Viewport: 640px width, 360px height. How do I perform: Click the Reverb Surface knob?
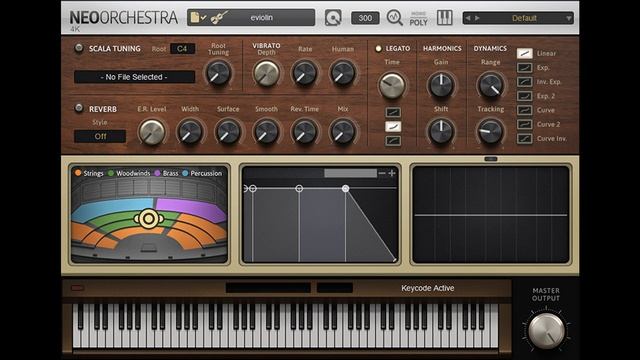click(x=228, y=132)
